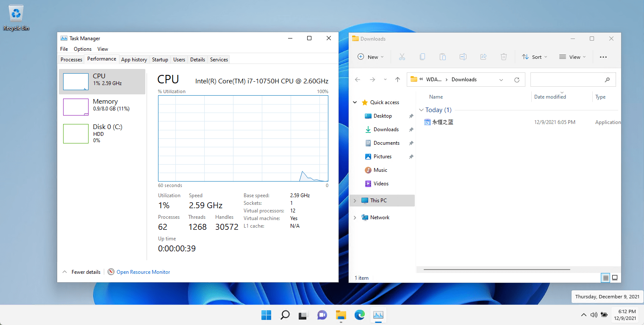Click the Cut scissors icon in Explorer toolbar

click(402, 57)
